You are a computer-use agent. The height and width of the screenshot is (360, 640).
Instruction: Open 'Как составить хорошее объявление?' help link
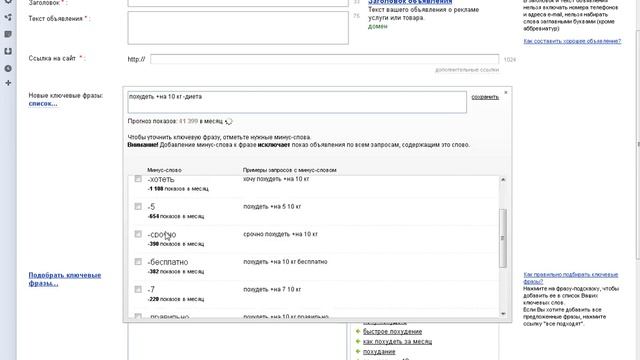point(572,41)
